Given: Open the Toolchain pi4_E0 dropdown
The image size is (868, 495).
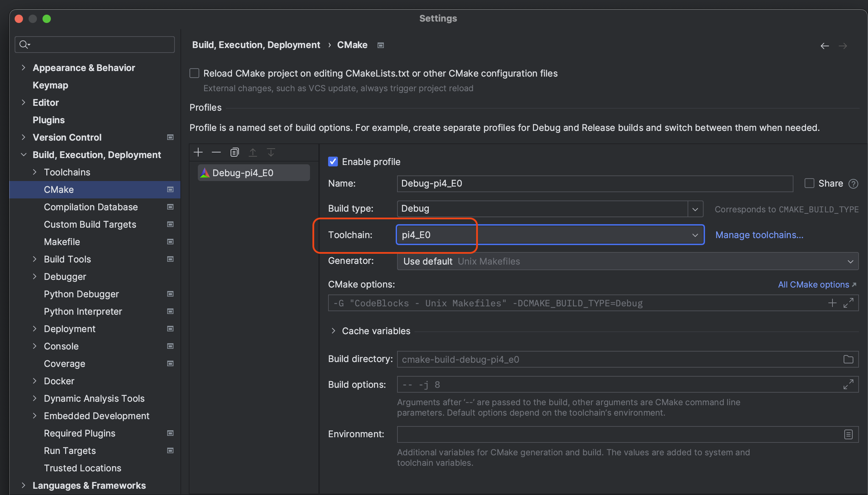Looking at the screenshot, I should (x=550, y=235).
